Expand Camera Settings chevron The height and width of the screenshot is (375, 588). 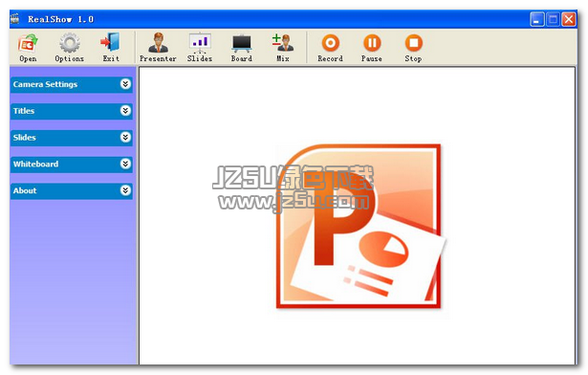pyautogui.click(x=125, y=84)
